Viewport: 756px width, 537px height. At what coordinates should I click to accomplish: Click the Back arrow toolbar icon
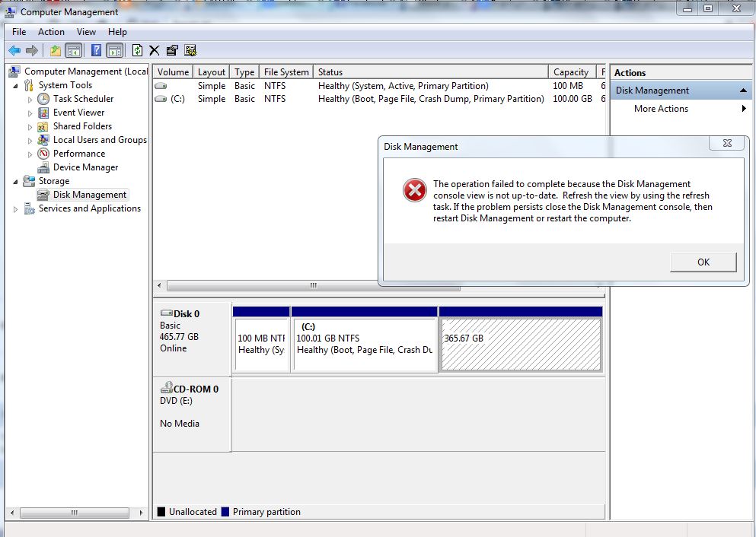coord(14,50)
